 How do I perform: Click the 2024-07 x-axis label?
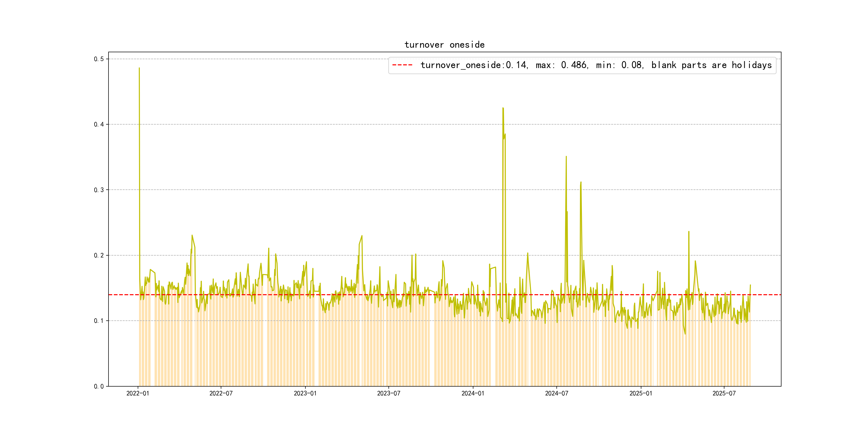pyautogui.click(x=556, y=393)
